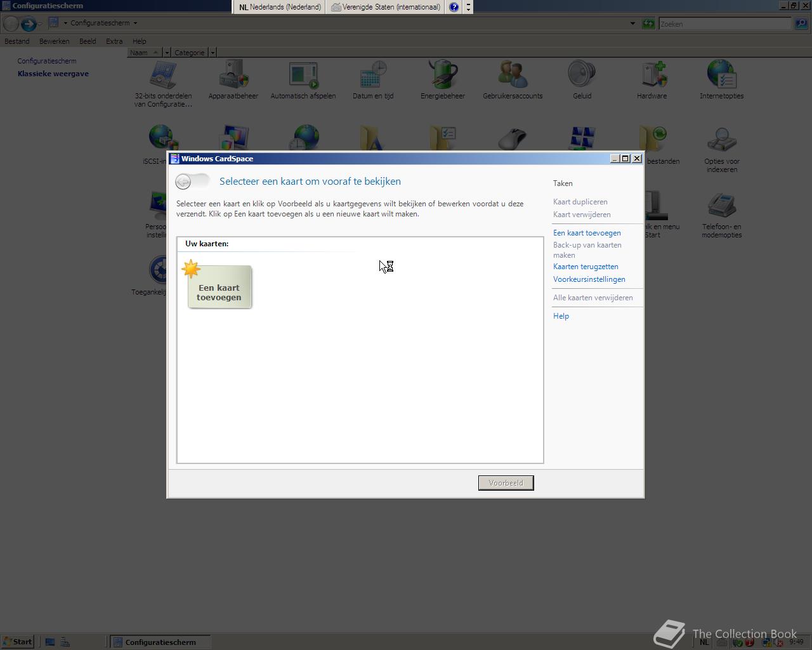The width and height of the screenshot is (812, 650).
Task: Open Datum en tijd icon
Action: click(373, 79)
